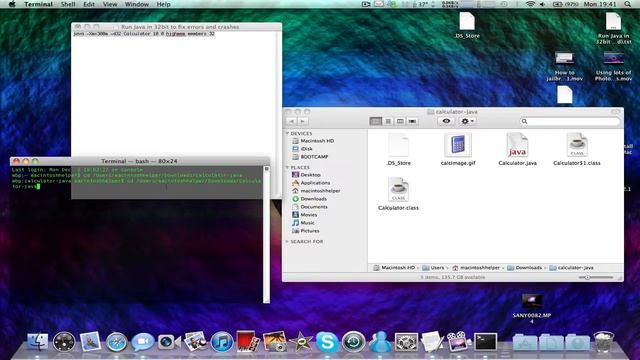Open Skype from the Dock
This screenshot has height=360, width=640.
(x=327, y=342)
